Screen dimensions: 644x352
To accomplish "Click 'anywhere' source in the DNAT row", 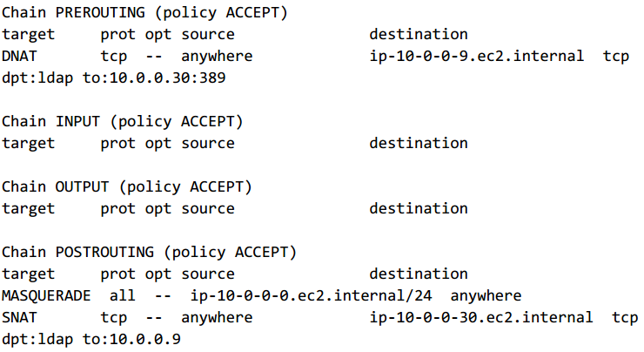I will coord(217,56).
